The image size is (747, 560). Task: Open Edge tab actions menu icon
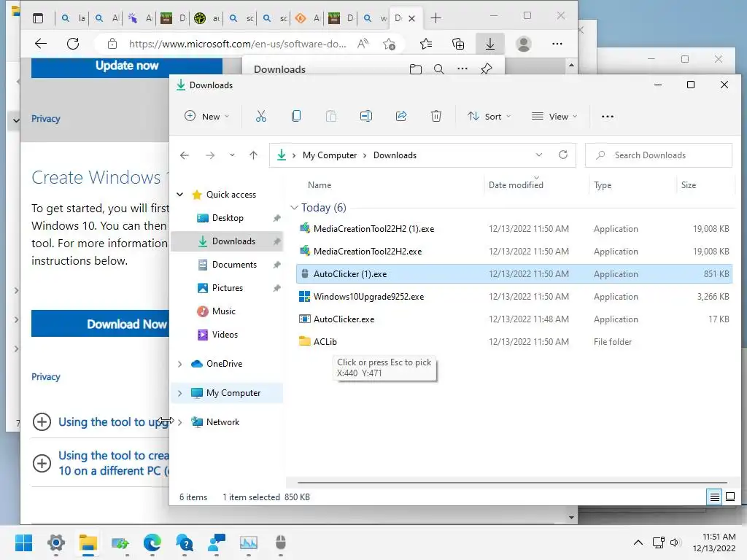[x=38, y=18]
